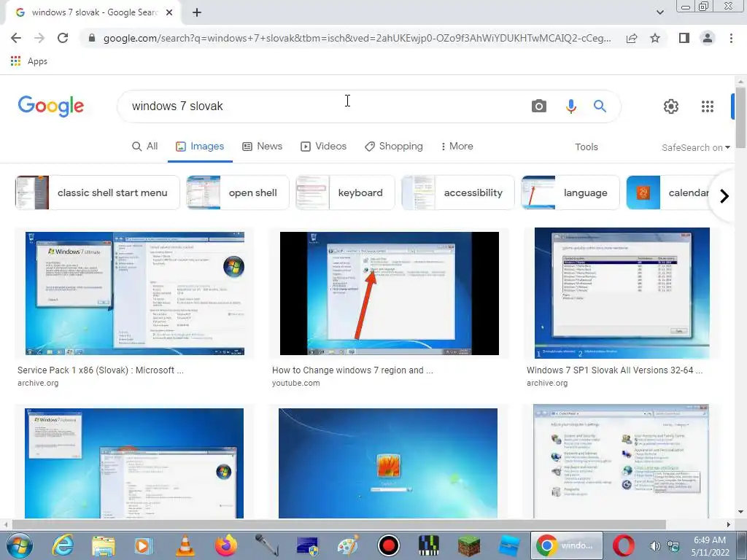Switch to the Shopping tab

tap(393, 146)
